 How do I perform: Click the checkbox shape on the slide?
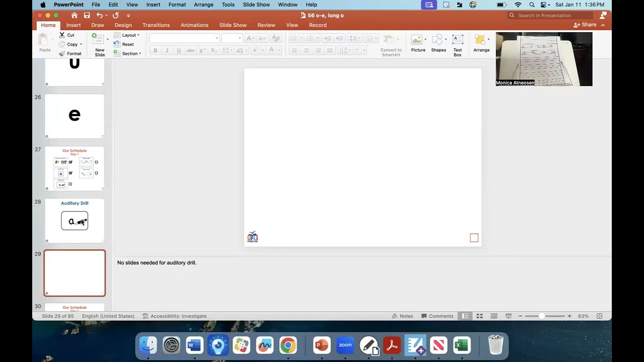tap(474, 238)
